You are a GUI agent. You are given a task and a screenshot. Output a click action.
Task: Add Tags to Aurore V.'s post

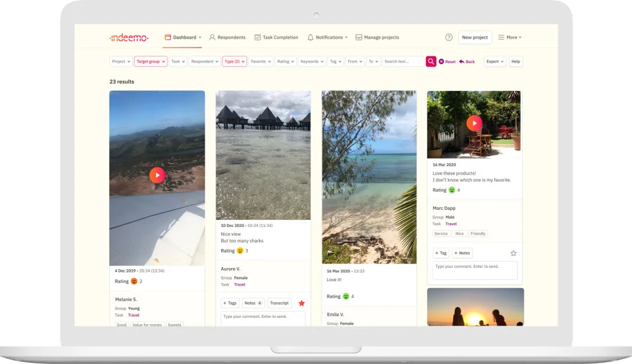point(230,303)
